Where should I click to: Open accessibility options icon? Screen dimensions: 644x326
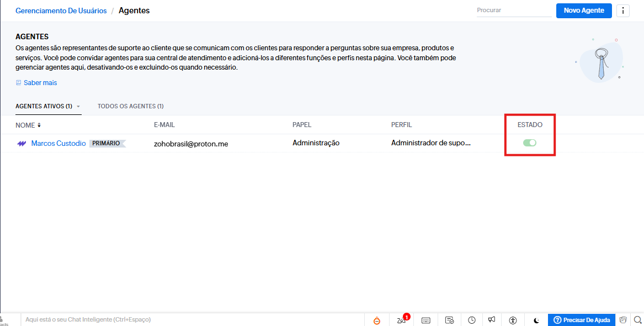pyautogui.click(x=513, y=320)
